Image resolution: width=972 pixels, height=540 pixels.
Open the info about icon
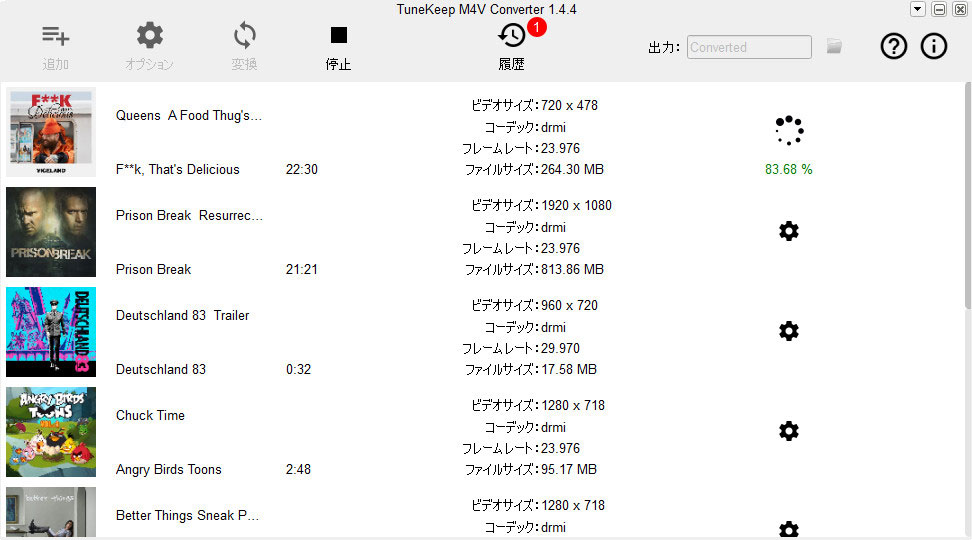click(934, 46)
